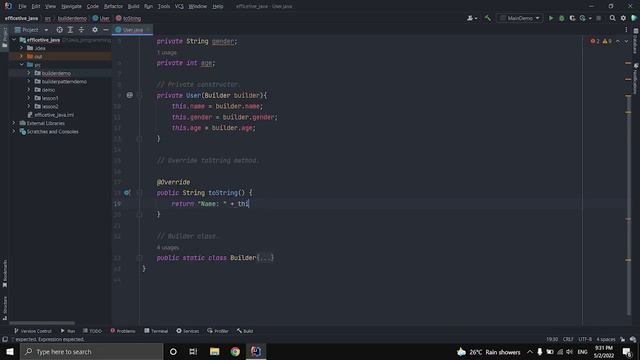Expand the lesson1 package
The height and width of the screenshot is (360, 640).
pos(29,98)
